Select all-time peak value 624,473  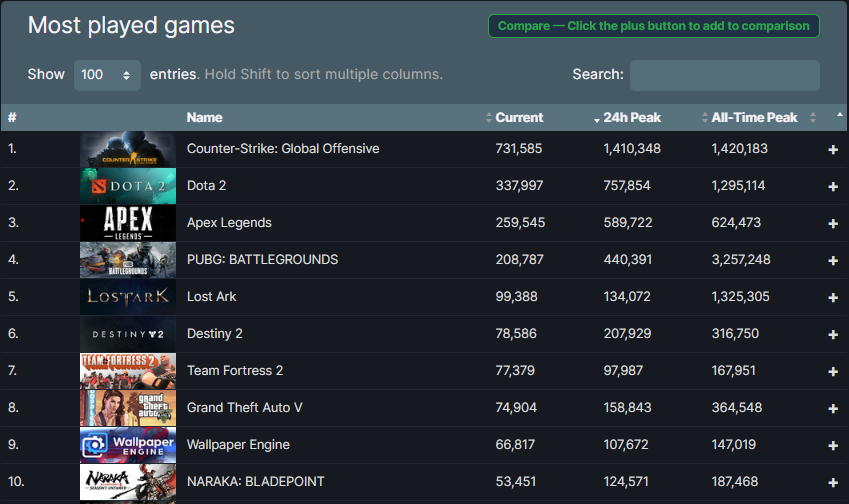tap(736, 222)
